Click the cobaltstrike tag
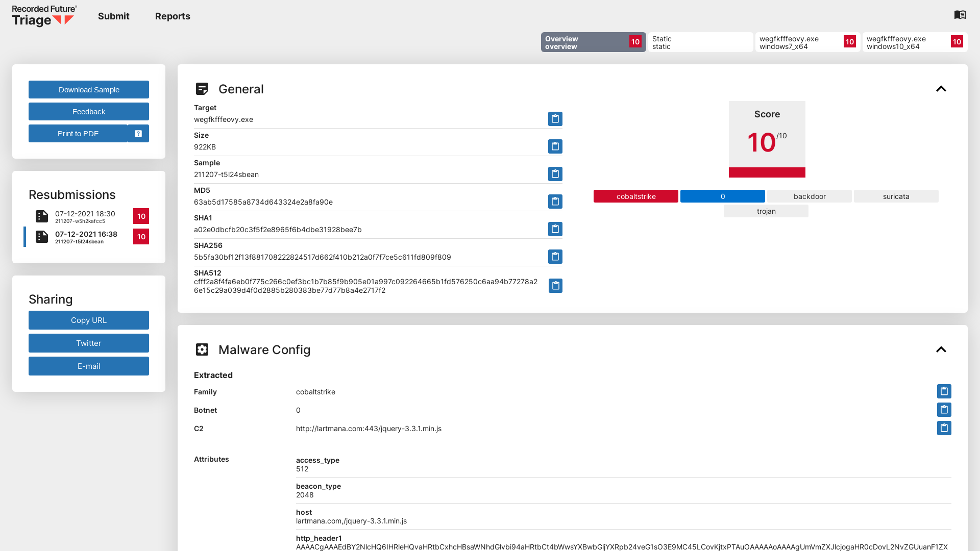The width and height of the screenshot is (980, 551). tap(636, 196)
